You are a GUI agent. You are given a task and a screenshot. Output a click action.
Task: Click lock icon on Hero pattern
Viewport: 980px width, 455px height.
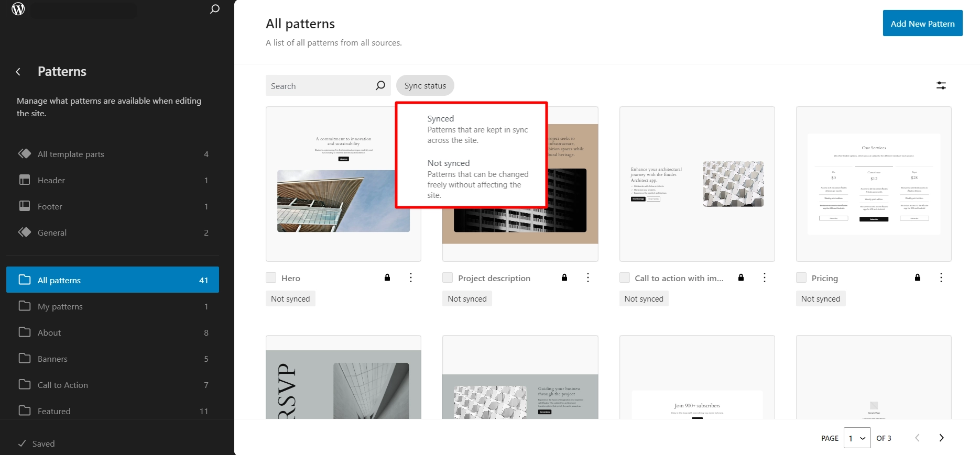387,278
